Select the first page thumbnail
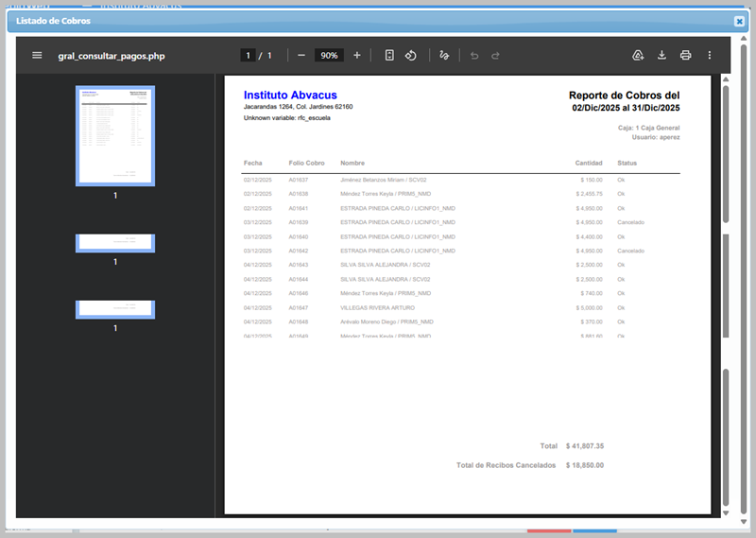756x538 pixels. coord(115,135)
